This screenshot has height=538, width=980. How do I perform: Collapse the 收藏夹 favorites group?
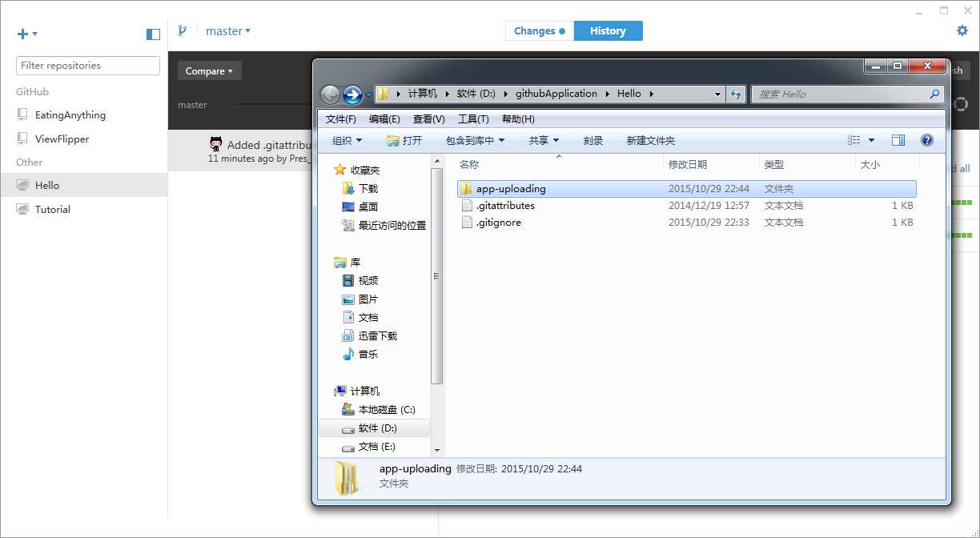click(356, 170)
